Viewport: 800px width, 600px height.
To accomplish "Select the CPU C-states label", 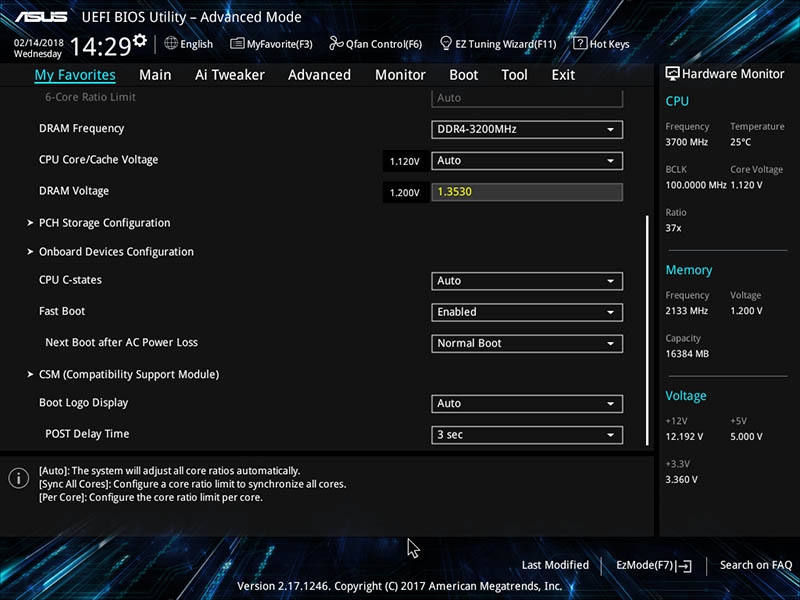I will coord(70,280).
